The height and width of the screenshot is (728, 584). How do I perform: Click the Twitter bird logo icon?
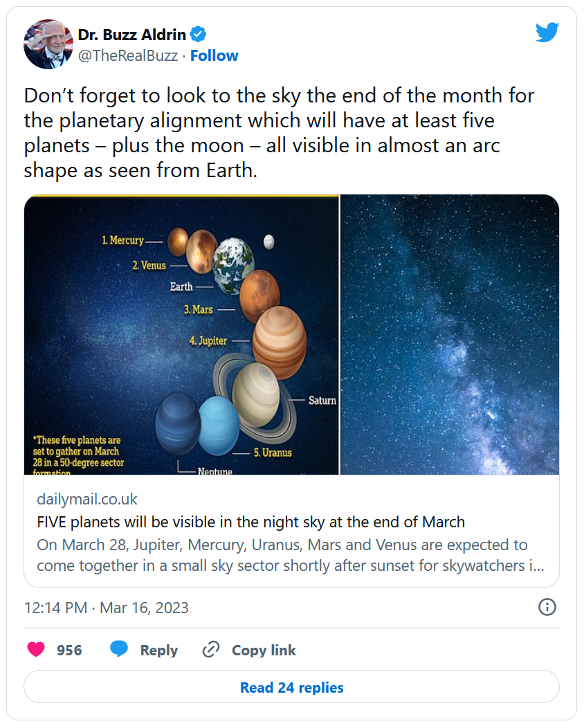point(547,32)
